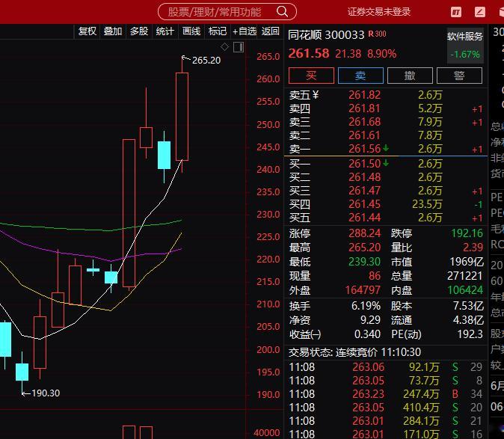Screen dimensions: 504x439
Task: Click the search magnifier icon
Action: 282,11
